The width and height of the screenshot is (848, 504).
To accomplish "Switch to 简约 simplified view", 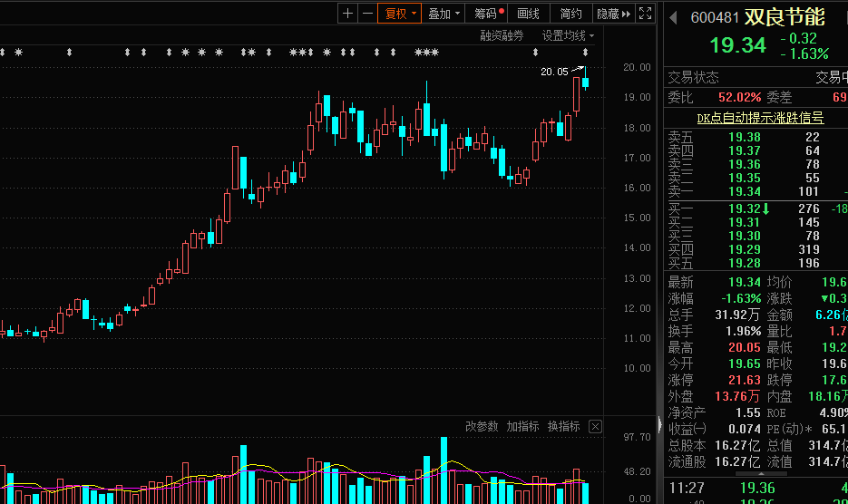I will 570,14.
